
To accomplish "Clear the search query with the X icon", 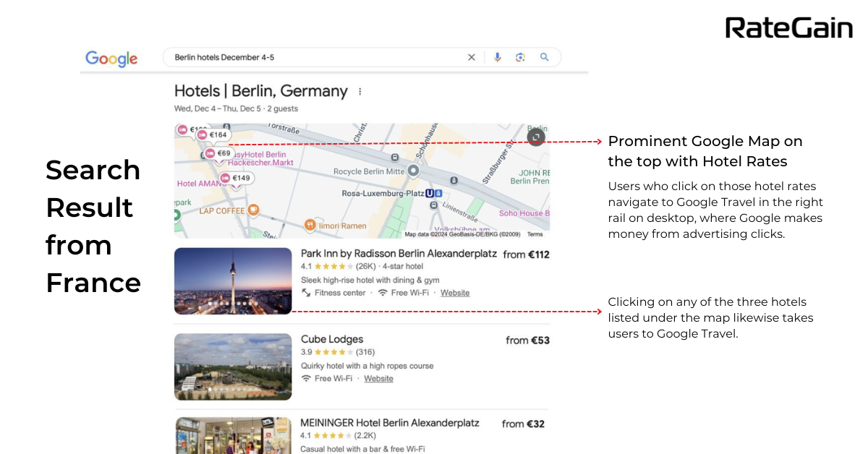I will coord(471,56).
